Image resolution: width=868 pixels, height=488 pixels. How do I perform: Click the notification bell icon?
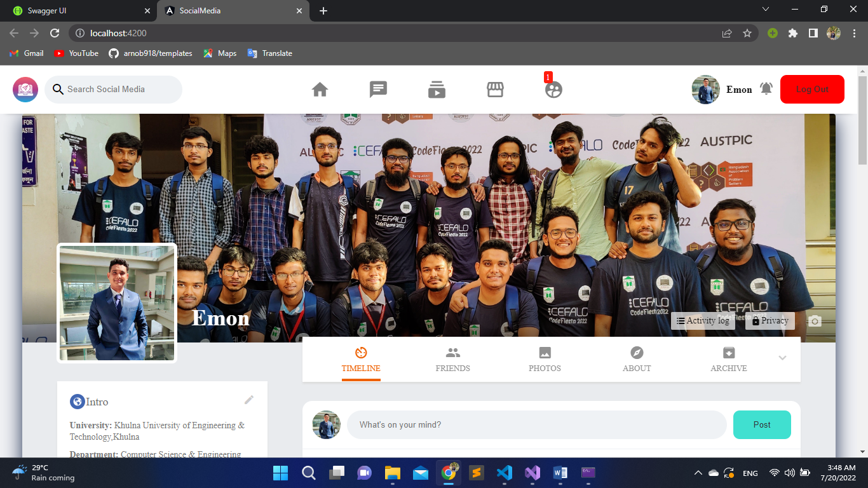pos(766,89)
